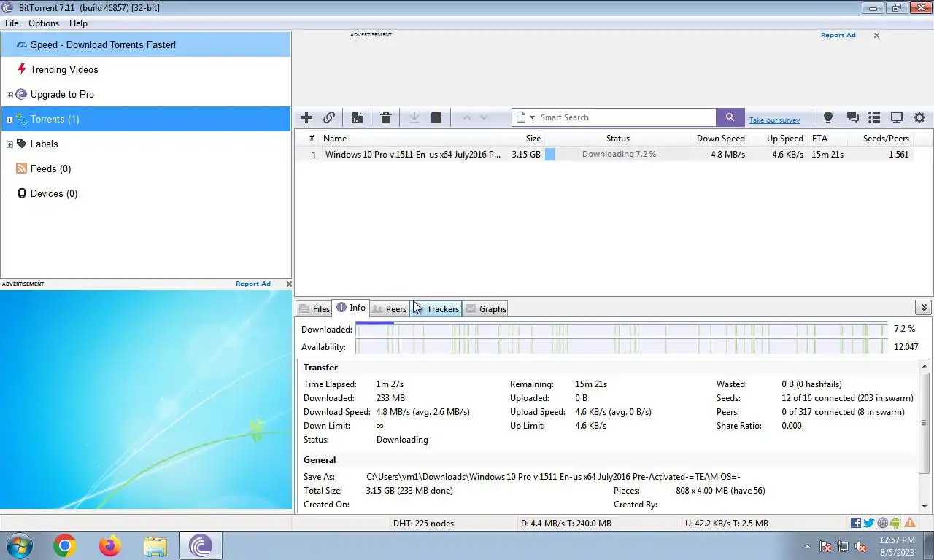
Task: Click the Stop torrent square icon
Action: (x=436, y=117)
